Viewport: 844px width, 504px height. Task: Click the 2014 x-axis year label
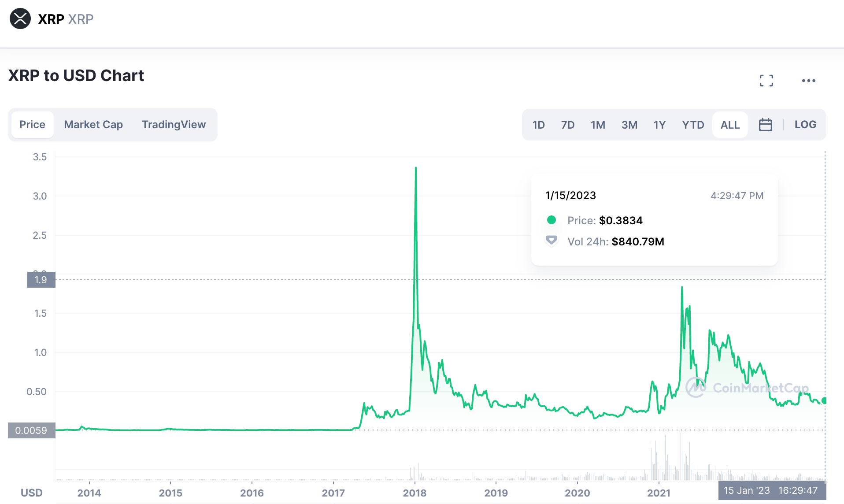(x=89, y=493)
